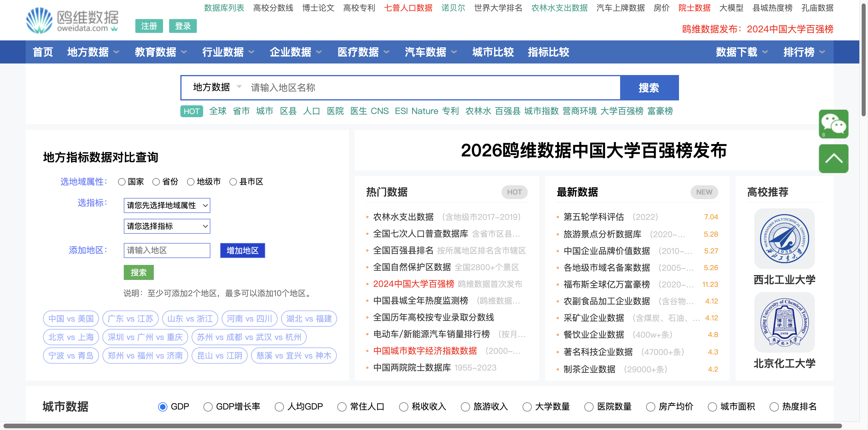868x430 pixels.
Task: Click the 注册 button
Action: [x=149, y=26]
